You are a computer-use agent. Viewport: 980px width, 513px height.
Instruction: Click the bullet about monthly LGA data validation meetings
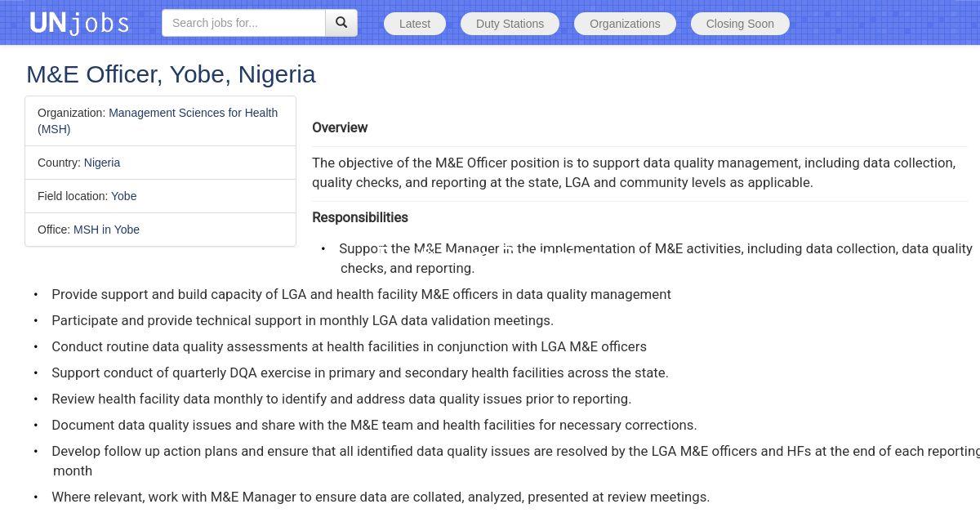coord(302,320)
